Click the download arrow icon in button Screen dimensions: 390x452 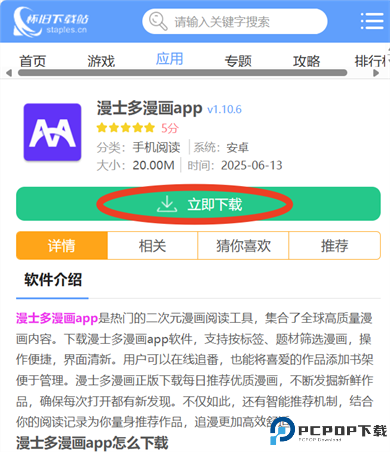167,204
